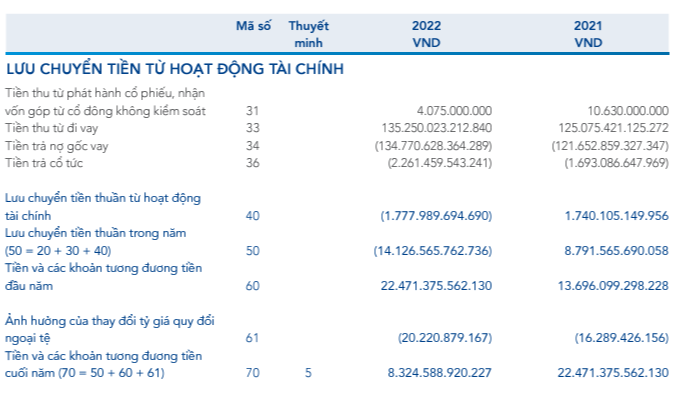685x408 pixels.
Task: Select the Mã số column header
Action: [253, 26]
